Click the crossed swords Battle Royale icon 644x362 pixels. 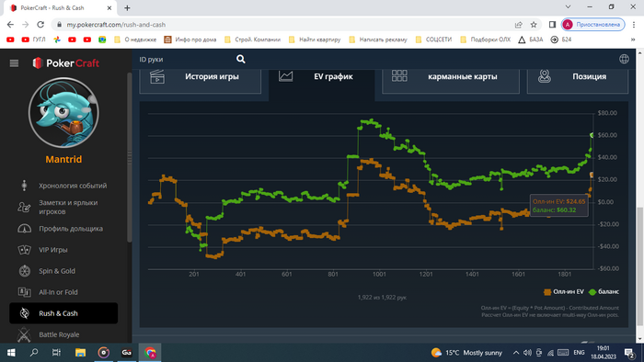24,334
